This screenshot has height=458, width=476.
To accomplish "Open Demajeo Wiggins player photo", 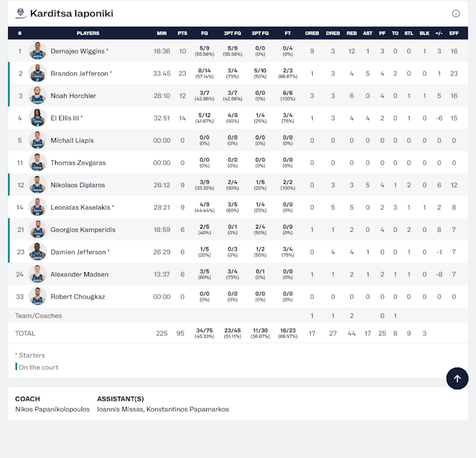I will click(38, 51).
